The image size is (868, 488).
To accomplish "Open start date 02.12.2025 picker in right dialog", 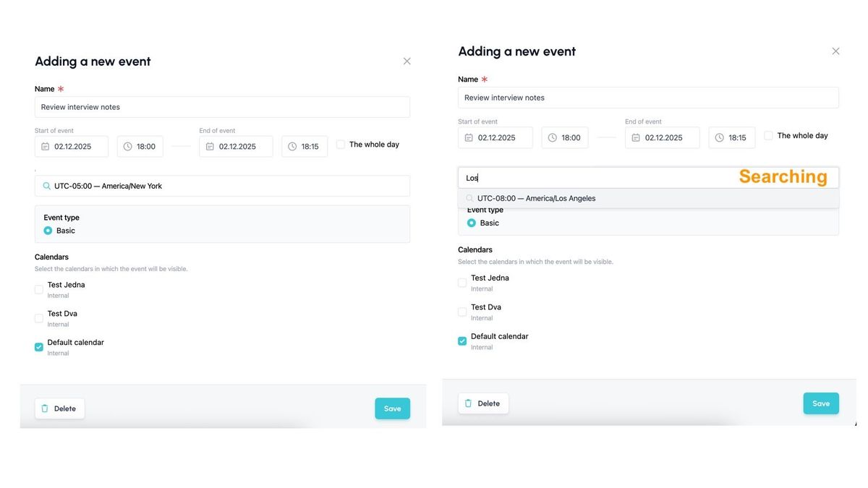I will (x=495, y=138).
